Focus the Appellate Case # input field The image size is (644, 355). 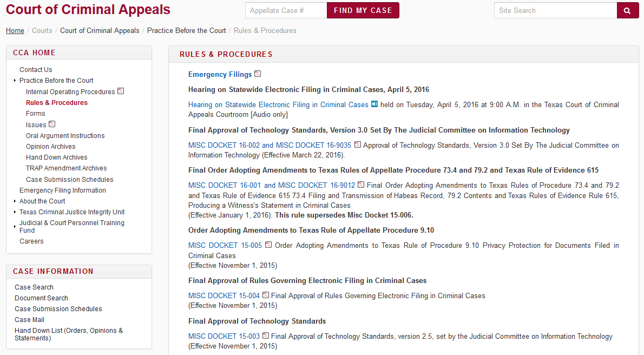(x=286, y=11)
